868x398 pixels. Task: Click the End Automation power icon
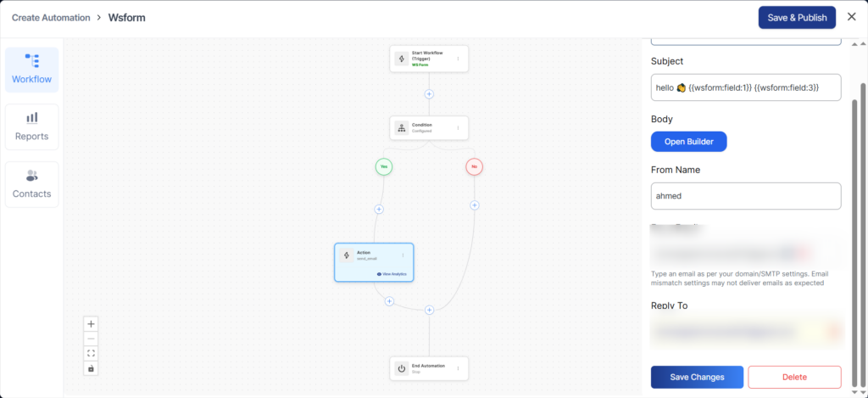pyautogui.click(x=402, y=368)
